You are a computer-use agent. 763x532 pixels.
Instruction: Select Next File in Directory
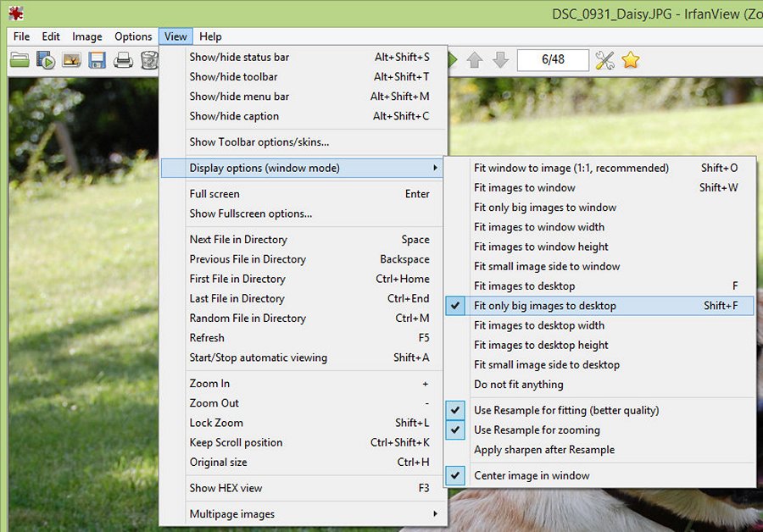(x=302, y=240)
